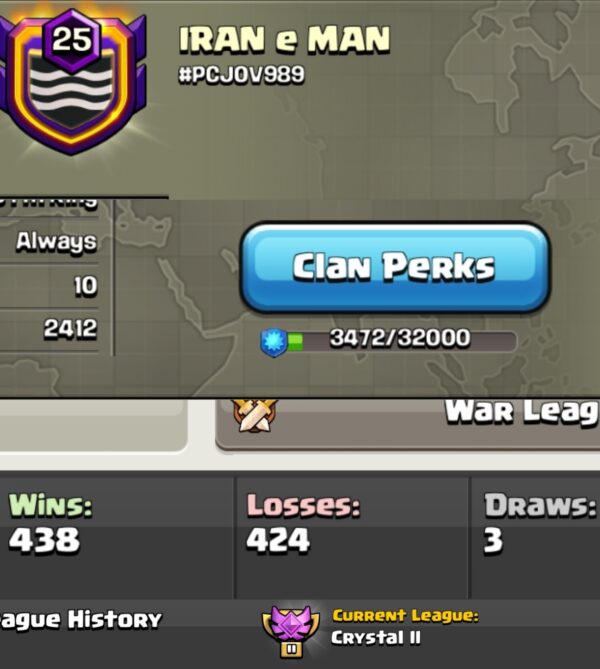Image resolution: width=600 pixels, height=669 pixels.
Task: Click the blue clan XP icon
Action: click(274, 342)
